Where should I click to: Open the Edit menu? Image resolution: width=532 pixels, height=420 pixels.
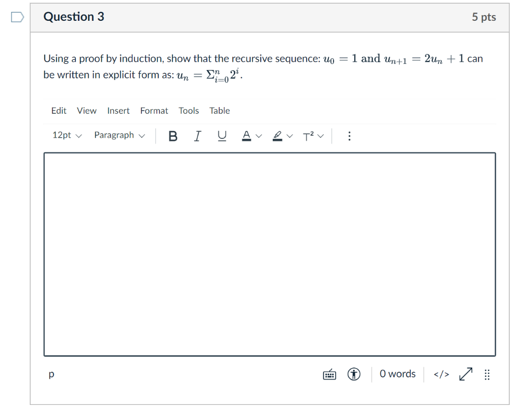pyautogui.click(x=58, y=111)
